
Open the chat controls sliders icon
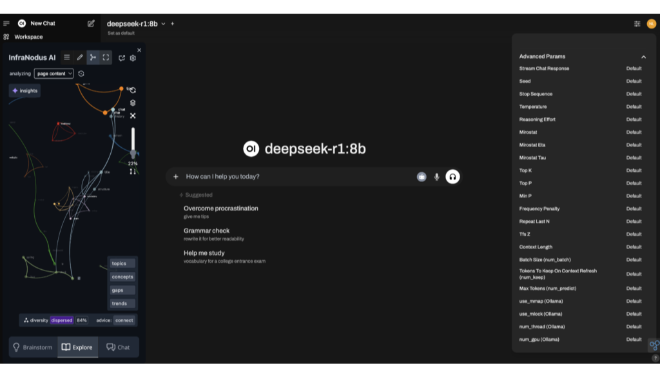(637, 24)
